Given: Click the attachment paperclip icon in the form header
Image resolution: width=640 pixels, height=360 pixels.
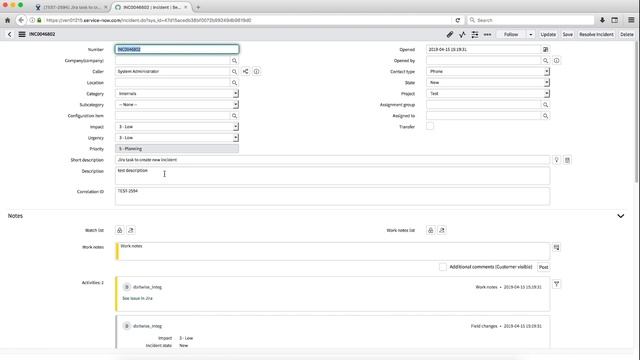Looking at the screenshot, I should pos(450,35).
